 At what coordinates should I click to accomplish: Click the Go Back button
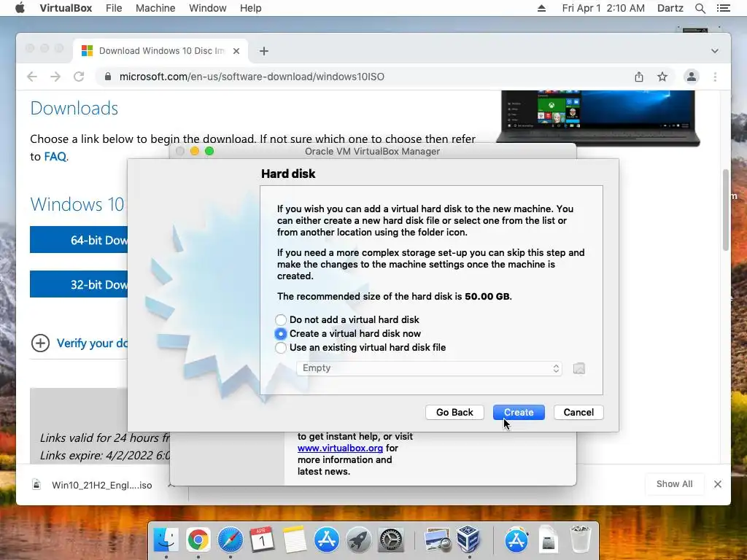click(454, 413)
